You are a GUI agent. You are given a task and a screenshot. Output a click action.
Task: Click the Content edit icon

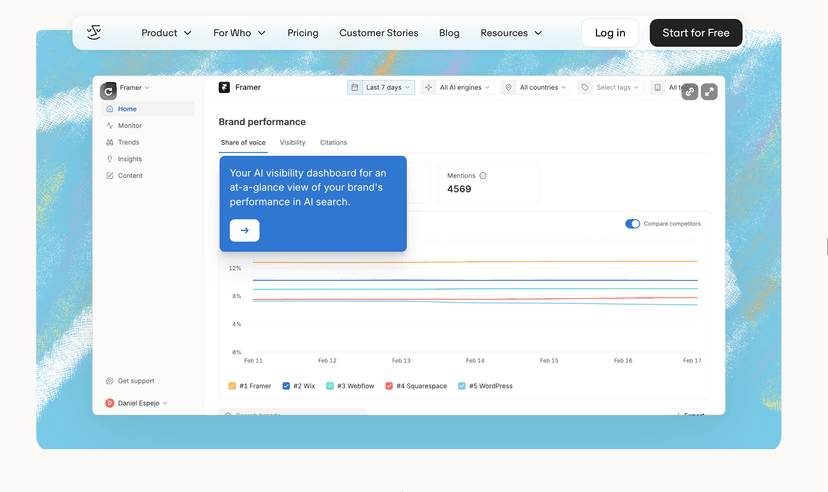pyautogui.click(x=110, y=175)
